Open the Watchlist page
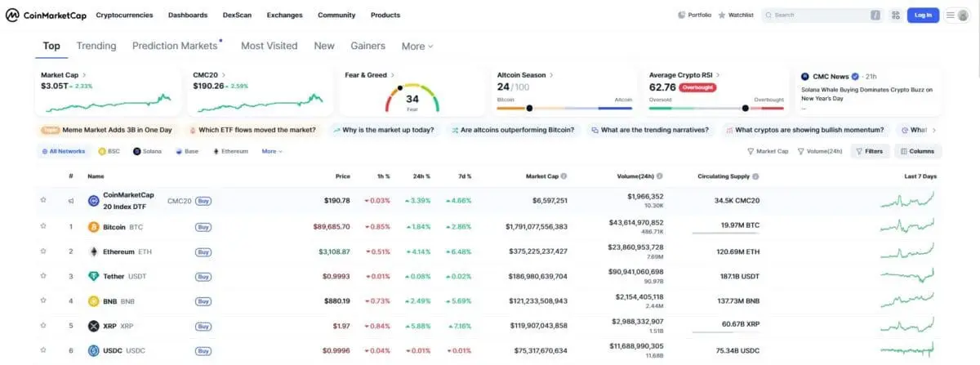 pos(736,15)
